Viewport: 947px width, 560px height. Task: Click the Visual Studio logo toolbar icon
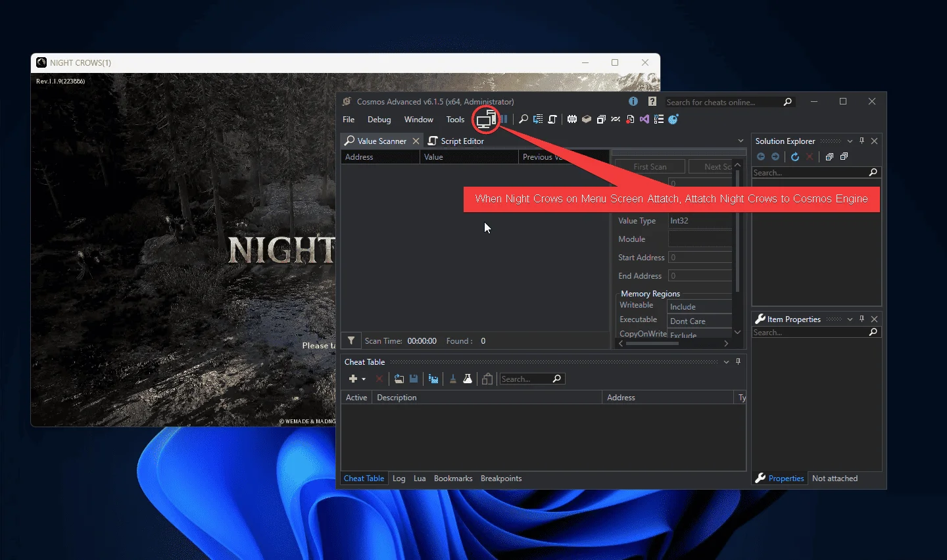(644, 119)
